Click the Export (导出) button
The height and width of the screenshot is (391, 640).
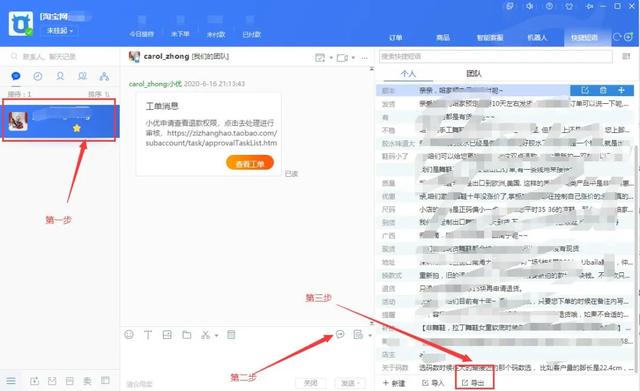(x=473, y=383)
